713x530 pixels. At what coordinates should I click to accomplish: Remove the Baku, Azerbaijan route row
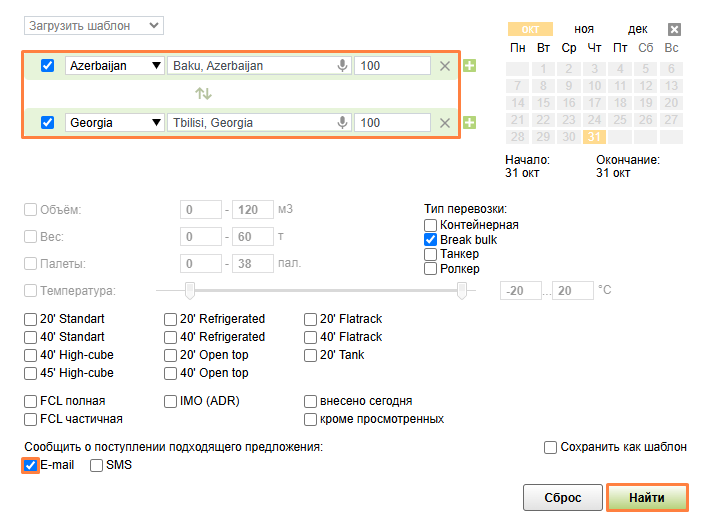[446, 66]
